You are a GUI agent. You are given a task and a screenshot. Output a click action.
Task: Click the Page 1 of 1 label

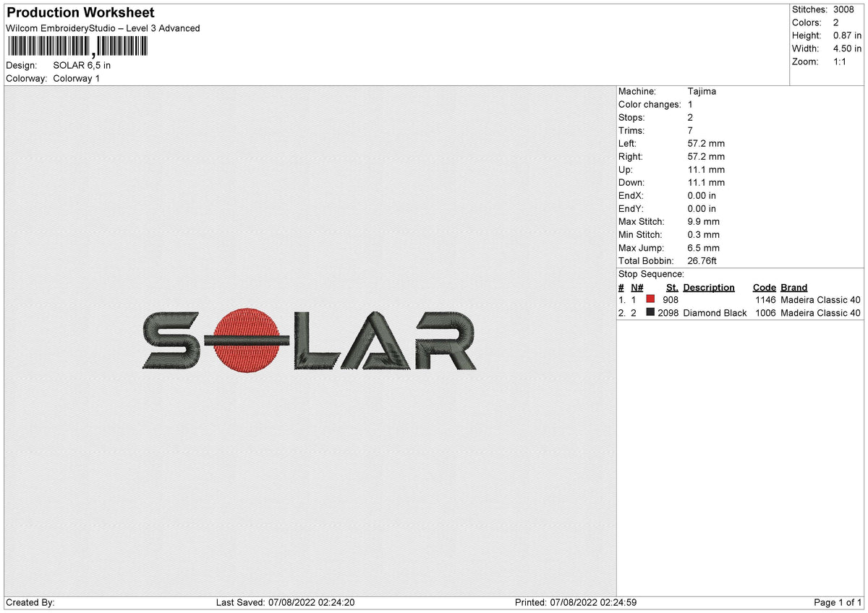[839, 601]
